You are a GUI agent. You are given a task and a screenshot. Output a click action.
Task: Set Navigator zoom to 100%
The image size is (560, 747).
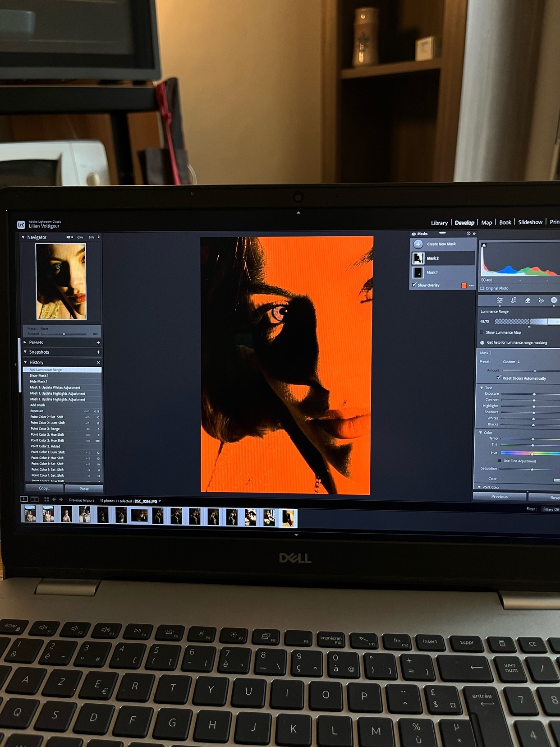(80, 237)
